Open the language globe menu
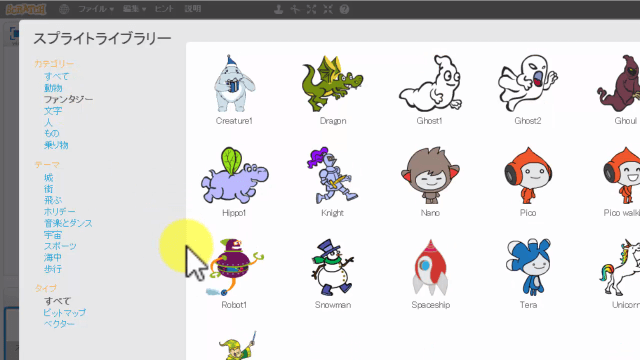The width and height of the screenshot is (640, 360). [64, 9]
